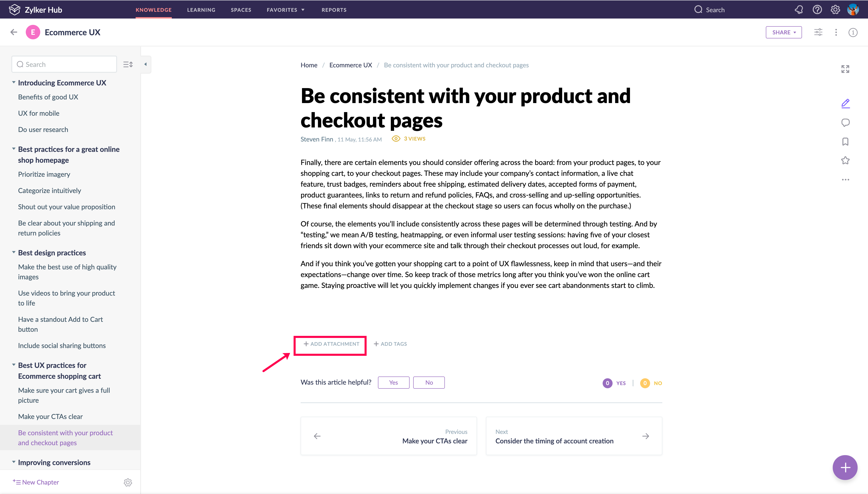Screen dimensions: 868x494
Task: Open the notifications bell icon
Action: coord(799,9)
